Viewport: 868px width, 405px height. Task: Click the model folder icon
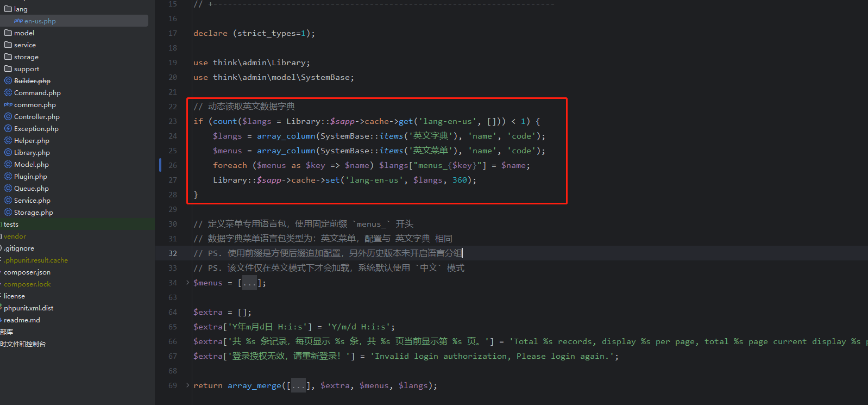point(8,33)
